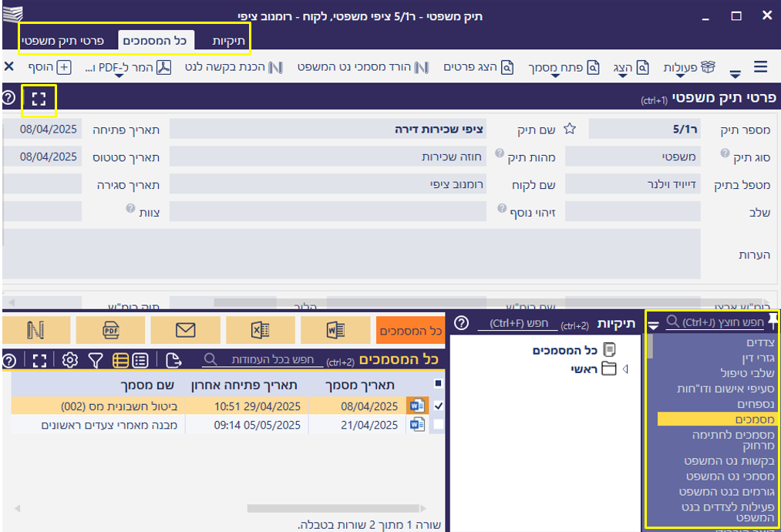Screen dimensions: 781x532
Task: Expand the ראשי folder tree arrow
Action: point(625,369)
